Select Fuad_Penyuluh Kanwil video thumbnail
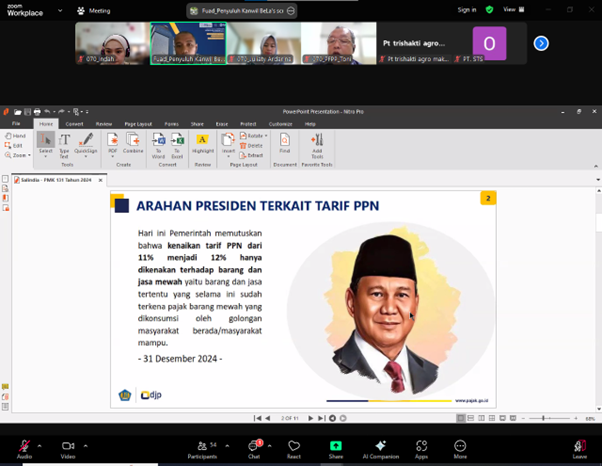This screenshot has width=602, height=466. click(188, 43)
